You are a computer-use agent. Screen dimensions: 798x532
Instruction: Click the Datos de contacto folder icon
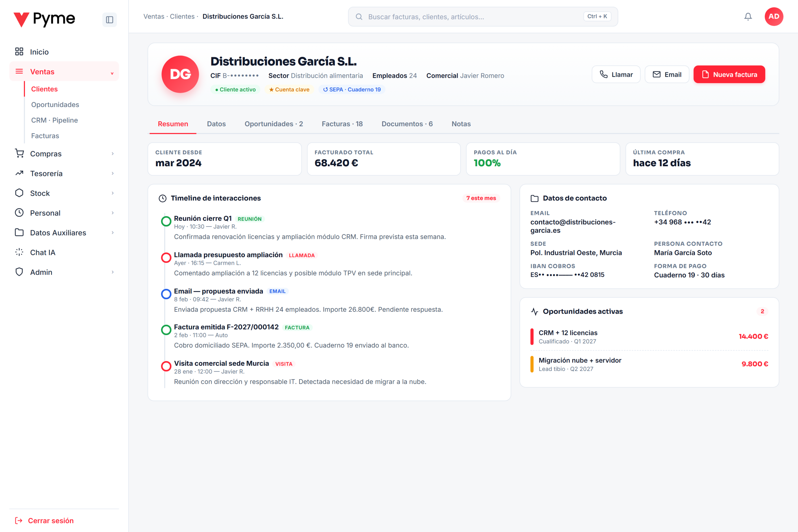pyautogui.click(x=534, y=198)
